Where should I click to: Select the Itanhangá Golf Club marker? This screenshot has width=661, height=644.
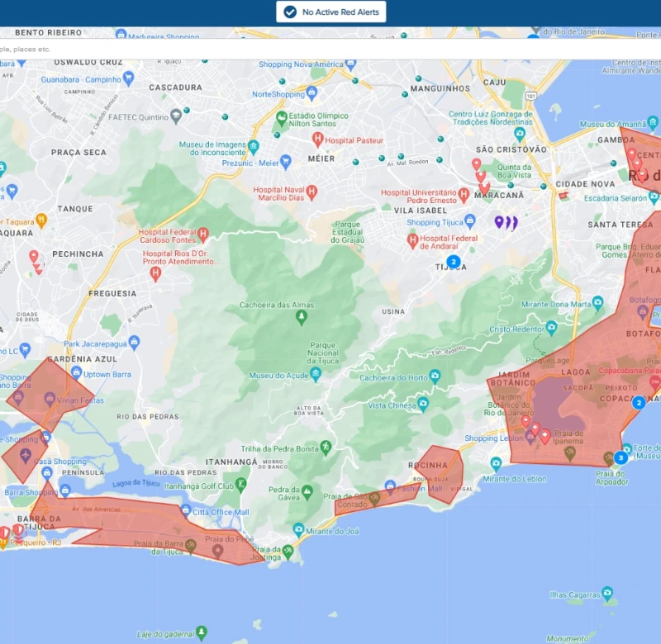[x=240, y=485]
